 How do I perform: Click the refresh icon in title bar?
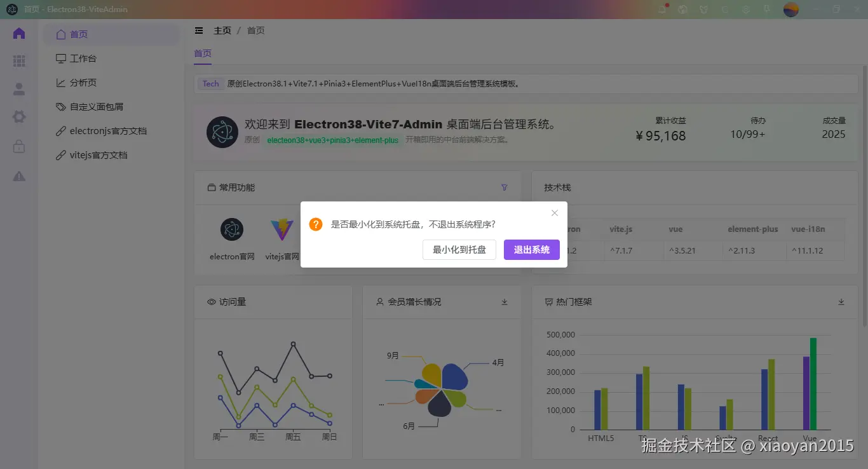click(x=725, y=10)
